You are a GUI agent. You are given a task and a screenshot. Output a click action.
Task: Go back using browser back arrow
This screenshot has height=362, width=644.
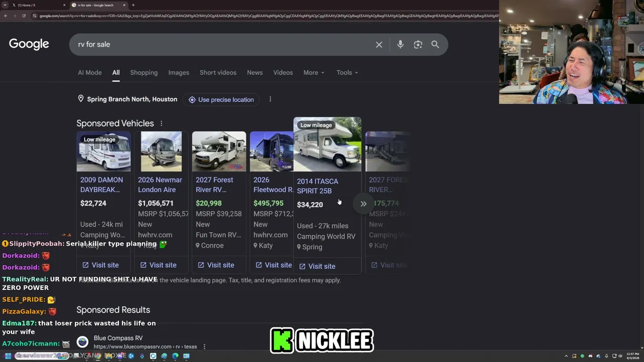(x=6, y=16)
